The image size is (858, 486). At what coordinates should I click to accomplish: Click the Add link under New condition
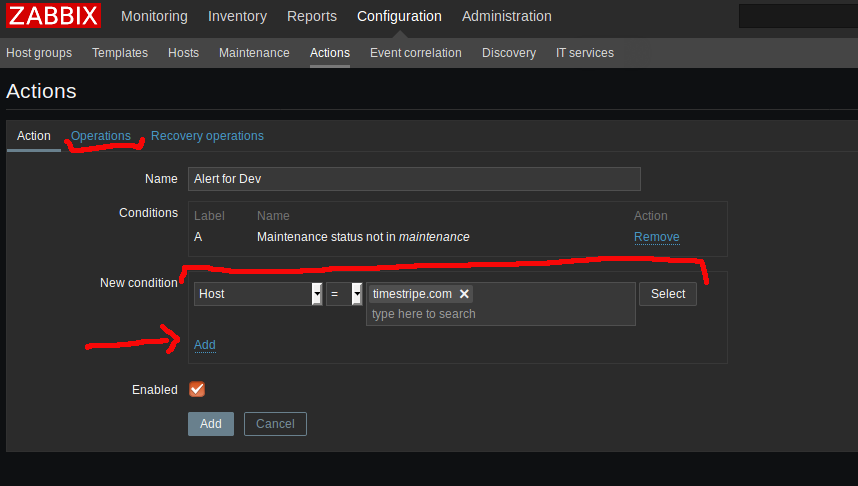pyautogui.click(x=204, y=345)
